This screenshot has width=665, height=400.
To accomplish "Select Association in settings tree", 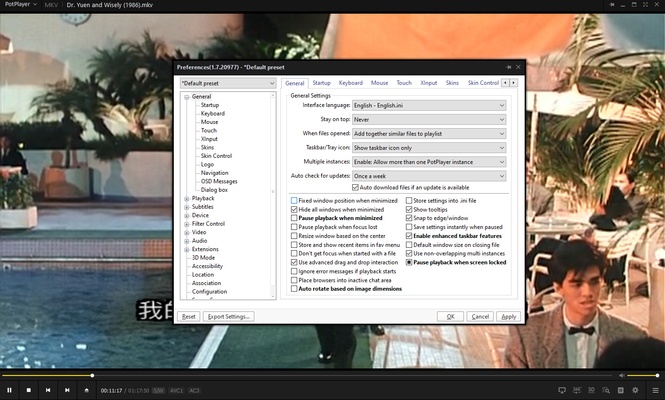I will 206,283.
